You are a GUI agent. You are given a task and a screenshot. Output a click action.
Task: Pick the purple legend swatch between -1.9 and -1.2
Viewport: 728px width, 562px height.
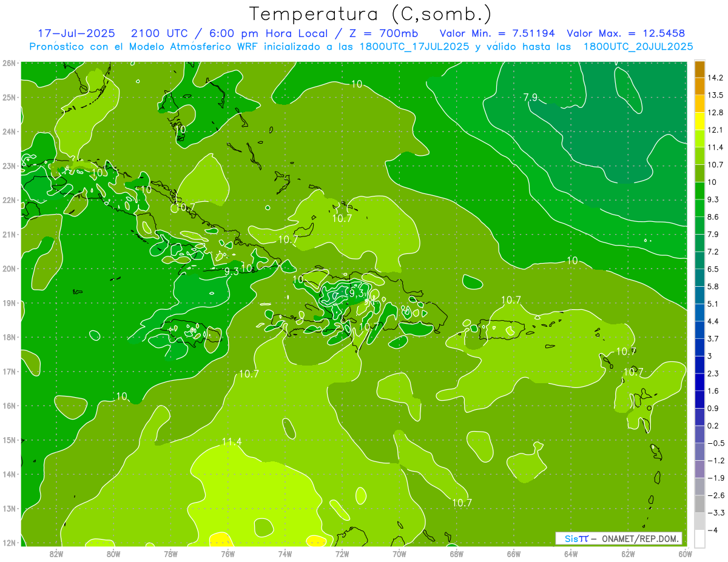click(699, 468)
